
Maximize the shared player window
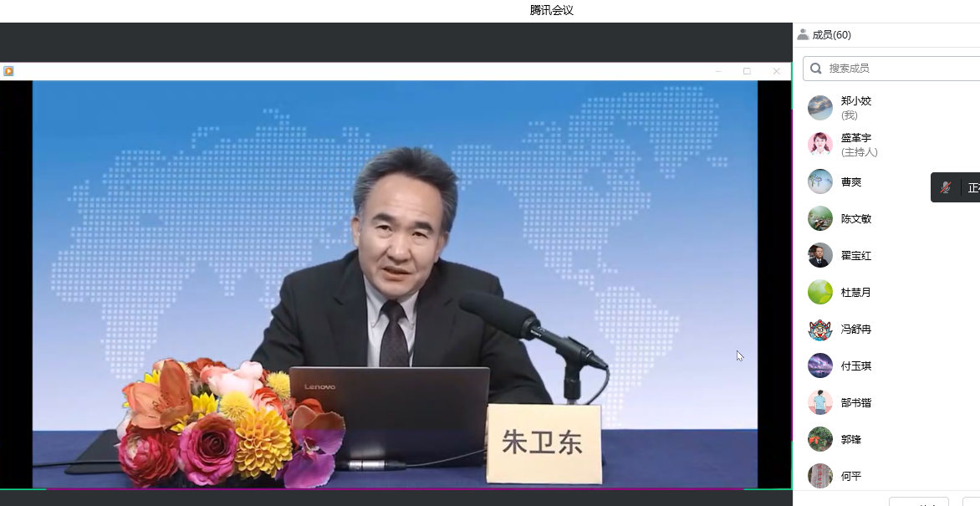click(x=747, y=71)
